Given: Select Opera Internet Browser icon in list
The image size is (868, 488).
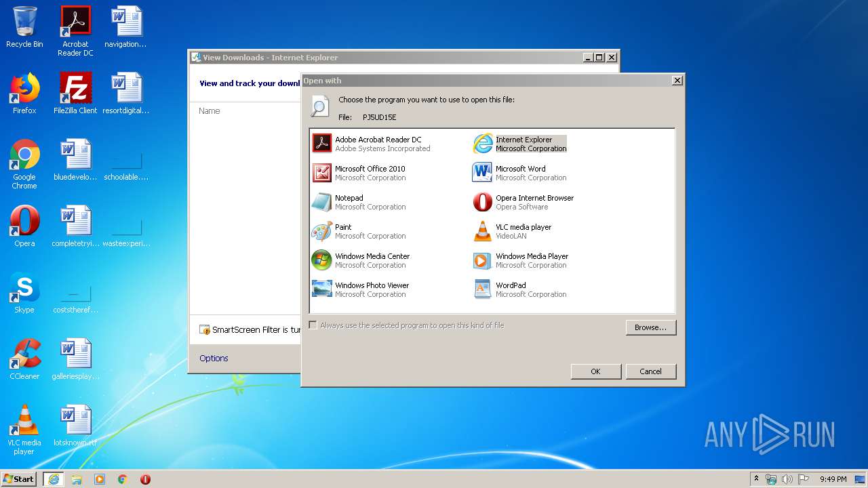Looking at the screenshot, I should click(x=482, y=202).
